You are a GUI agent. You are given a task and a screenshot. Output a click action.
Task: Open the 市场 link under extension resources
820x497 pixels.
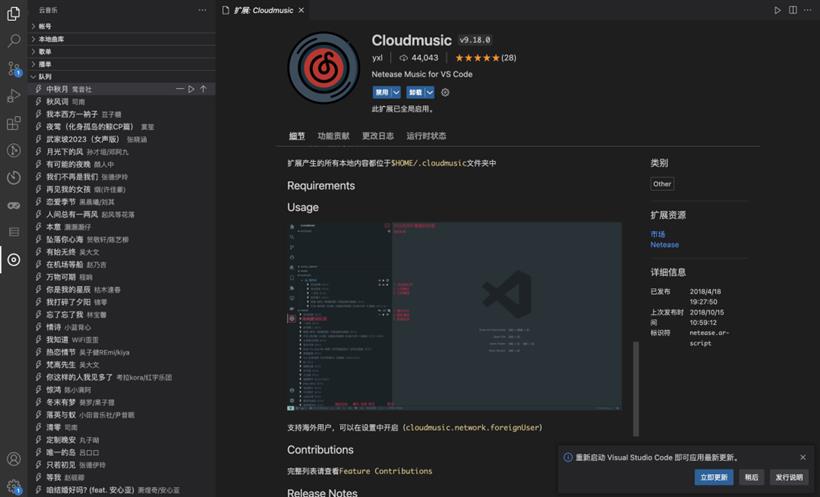click(x=657, y=234)
